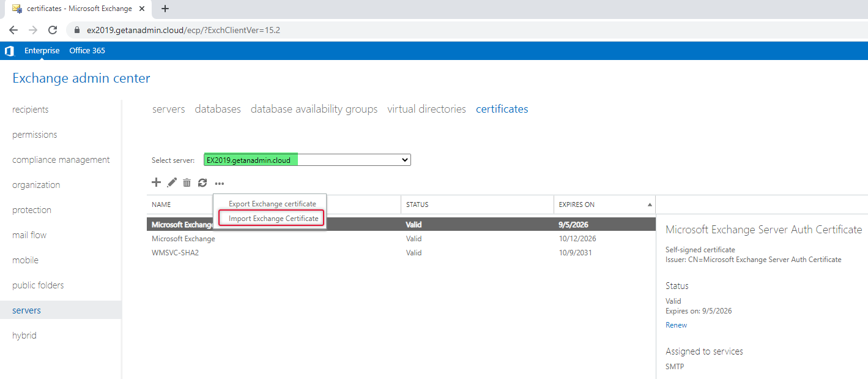The width and height of the screenshot is (868, 379).
Task: Sort by the STATUS column header
Action: pyautogui.click(x=417, y=205)
